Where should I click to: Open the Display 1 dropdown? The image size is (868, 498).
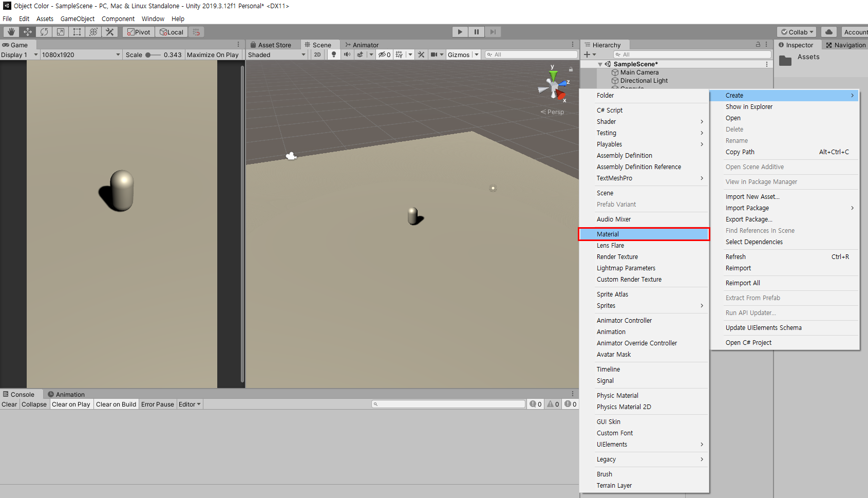[x=20, y=54]
